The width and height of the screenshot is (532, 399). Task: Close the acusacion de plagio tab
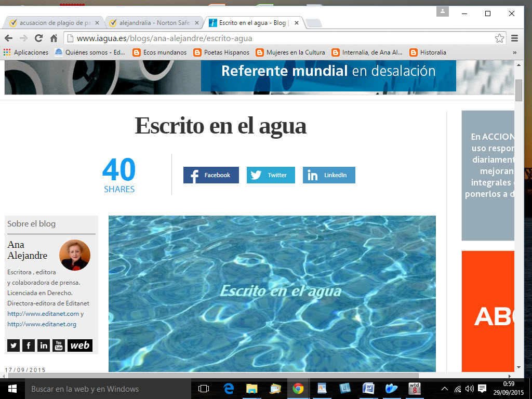click(97, 23)
